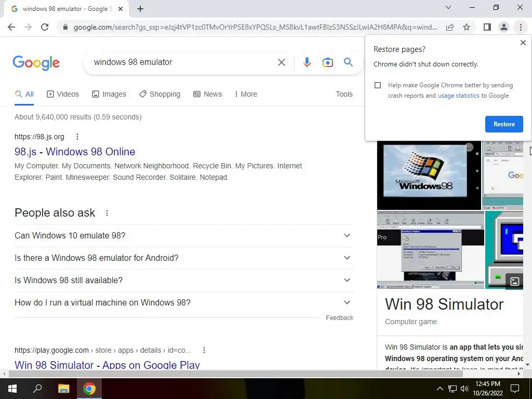Expand Can Windows 10 emulate 98?
This screenshot has height=399, width=532.
184,235
